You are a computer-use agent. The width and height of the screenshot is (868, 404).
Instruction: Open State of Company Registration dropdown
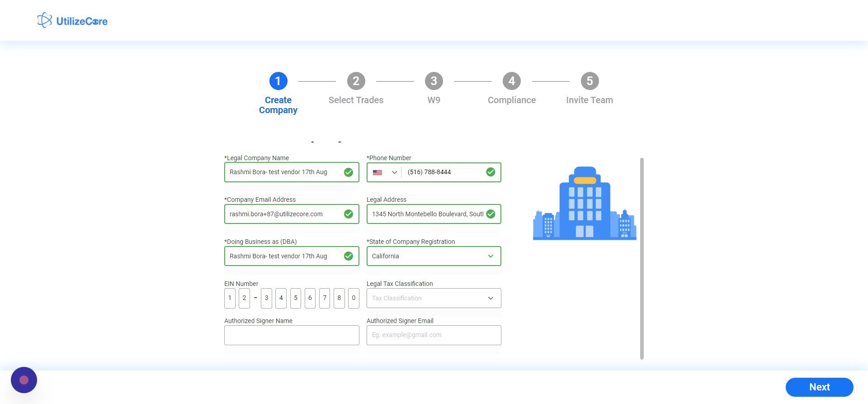pyautogui.click(x=434, y=256)
